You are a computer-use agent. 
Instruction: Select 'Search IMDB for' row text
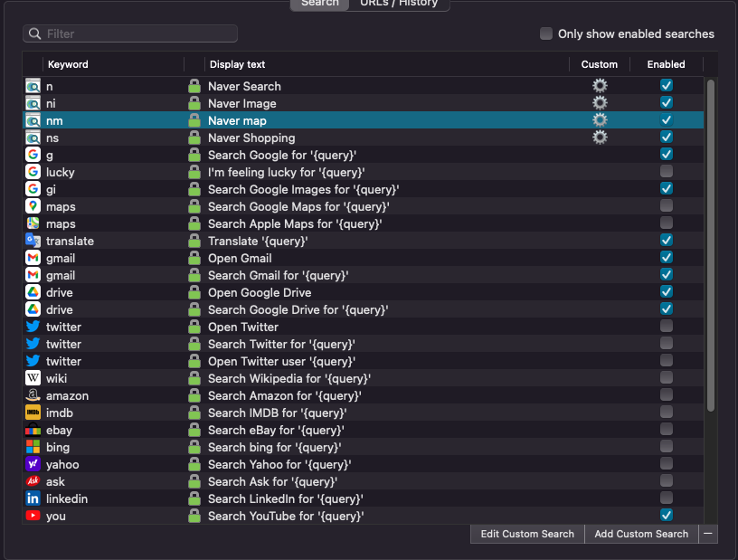click(x=278, y=413)
